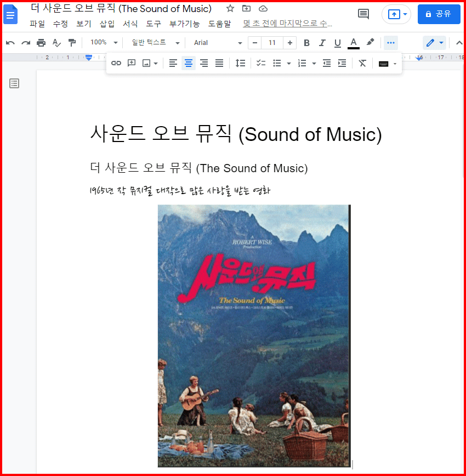Increase the indent
Screen dimensions: 466x476
[x=342, y=63]
